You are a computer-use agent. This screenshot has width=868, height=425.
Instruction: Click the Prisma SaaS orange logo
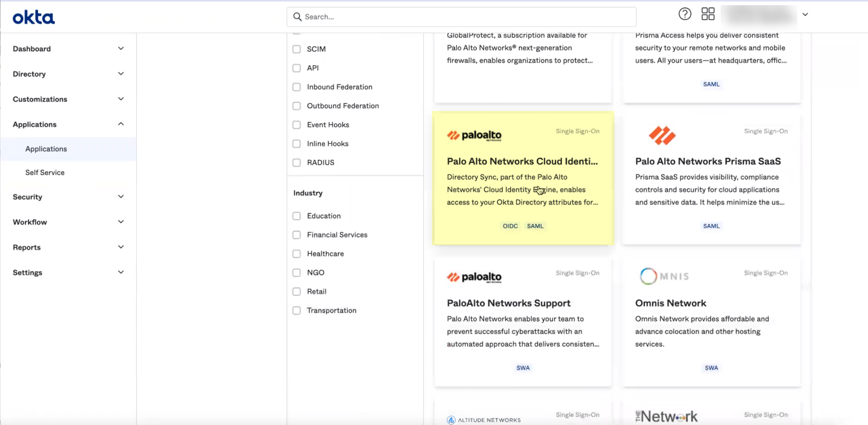662,135
